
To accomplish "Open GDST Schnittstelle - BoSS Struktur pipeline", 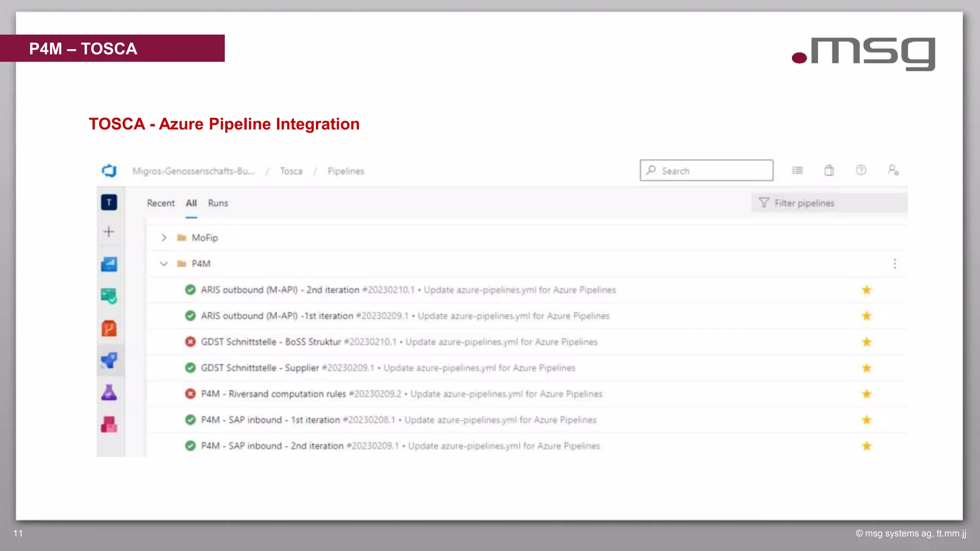I will 270,342.
